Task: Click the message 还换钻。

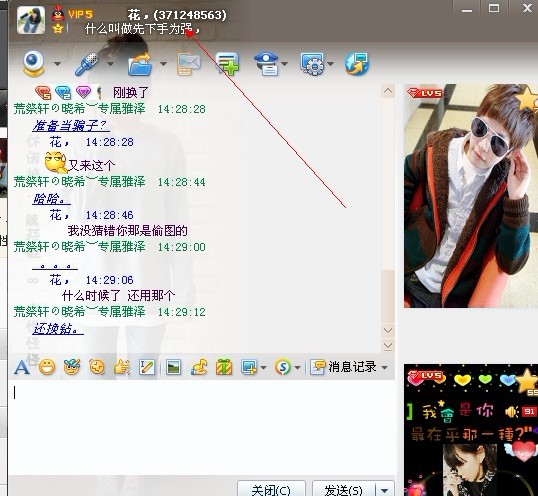Action: click(x=58, y=329)
